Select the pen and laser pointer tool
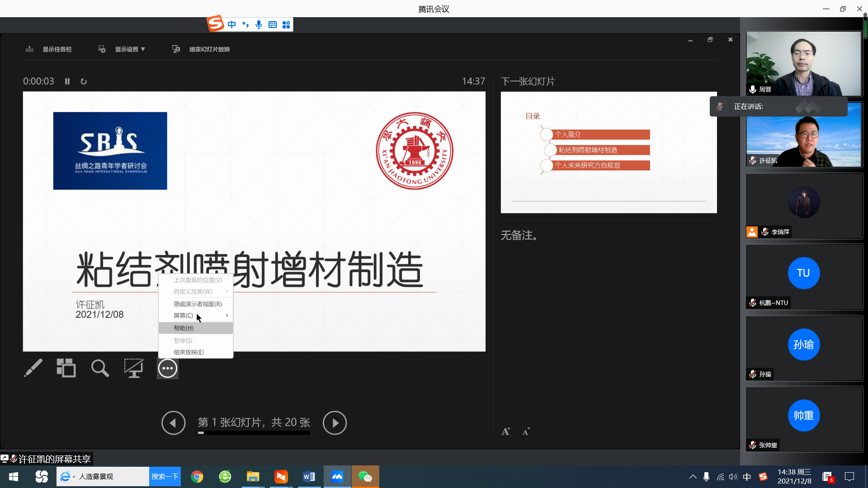The width and height of the screenshot is (868, 488). tap(33, 368)
